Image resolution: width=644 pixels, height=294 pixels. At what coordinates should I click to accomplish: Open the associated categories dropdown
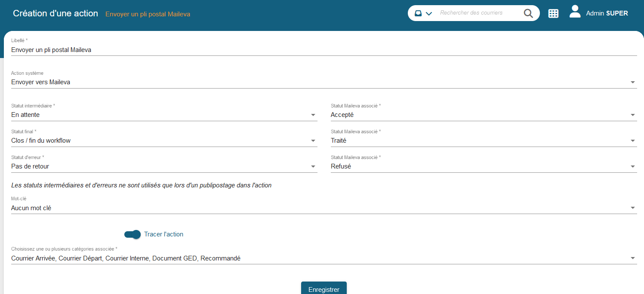[324, 258]
